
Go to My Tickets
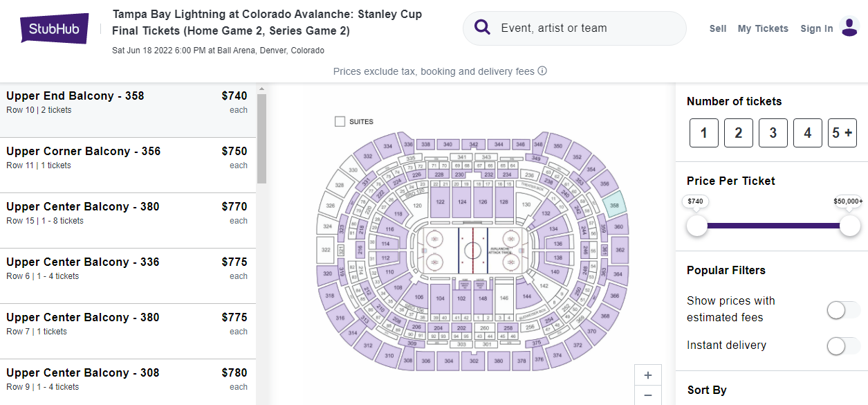pyautogui.click(x=763, y=28)
